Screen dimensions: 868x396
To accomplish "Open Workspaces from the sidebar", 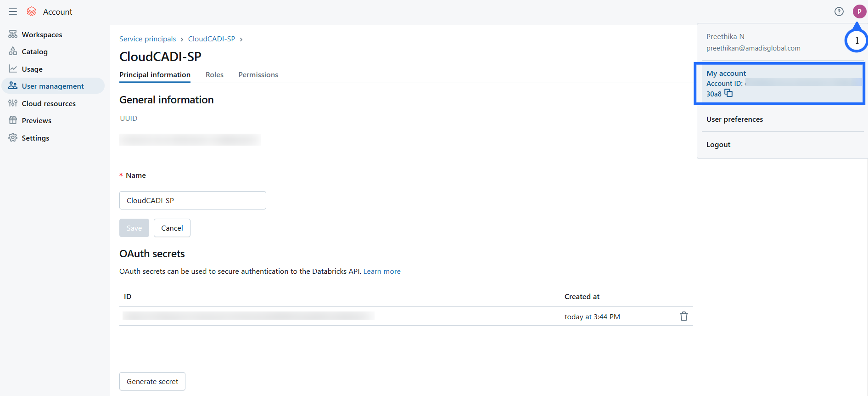I will (x=42, y=34).
